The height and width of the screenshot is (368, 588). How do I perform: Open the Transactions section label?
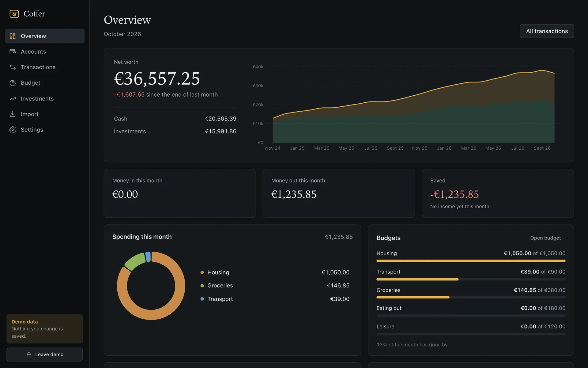38,67
